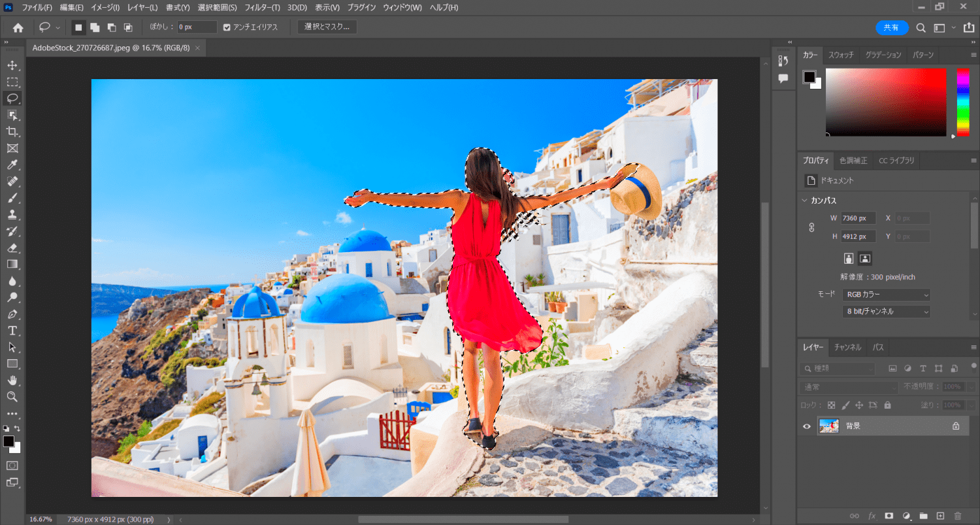Open the Edit Toolbar three-dots menu

[x=12, y=413]
